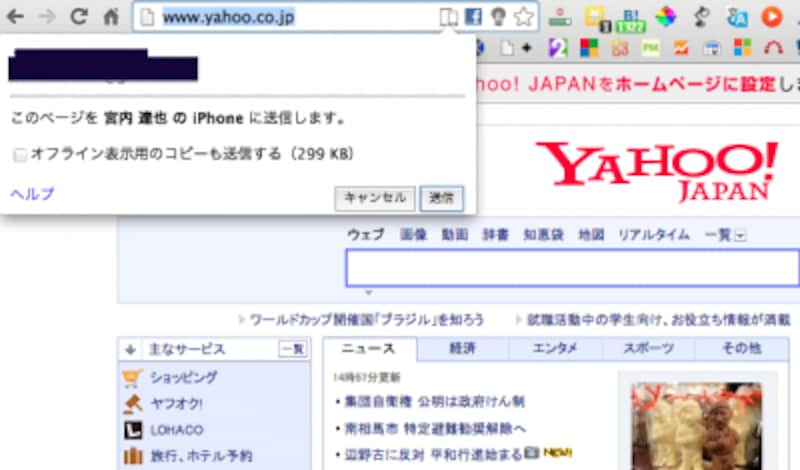The width and height of the screenshot is (800, 470).
Task: Switch to the スポーツ news tab
Action: pyautogui.click(x=648, y=349)
